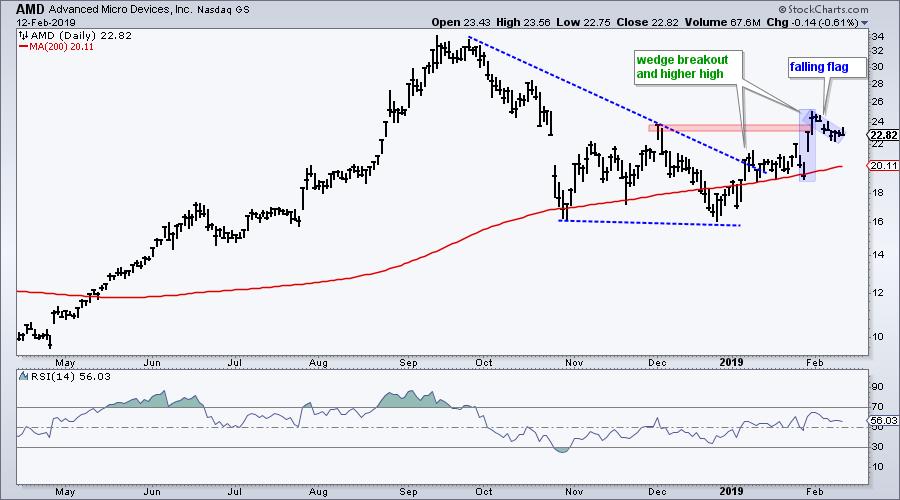Click the Open 23.43 value
Image resolution: width=900 pixels, height=500 pixels.
462,23
